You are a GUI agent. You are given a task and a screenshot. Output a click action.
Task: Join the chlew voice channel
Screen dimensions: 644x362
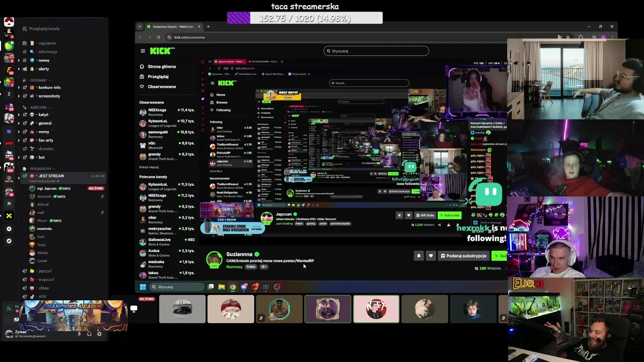pyautogui.click(x=43, y=288)
